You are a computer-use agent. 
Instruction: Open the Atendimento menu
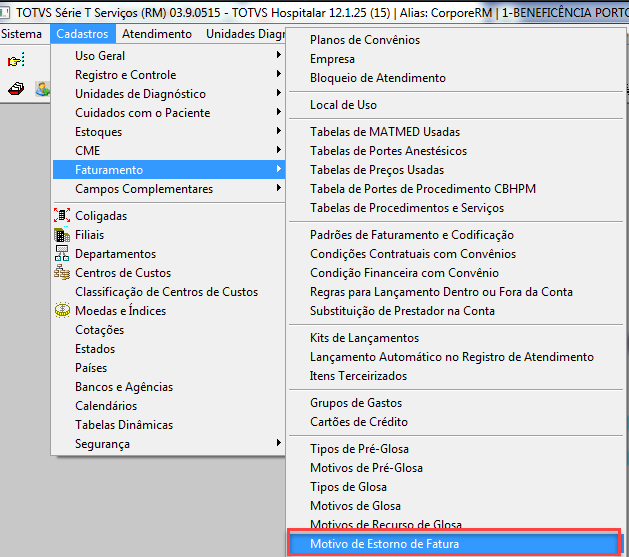pos(157,34)
